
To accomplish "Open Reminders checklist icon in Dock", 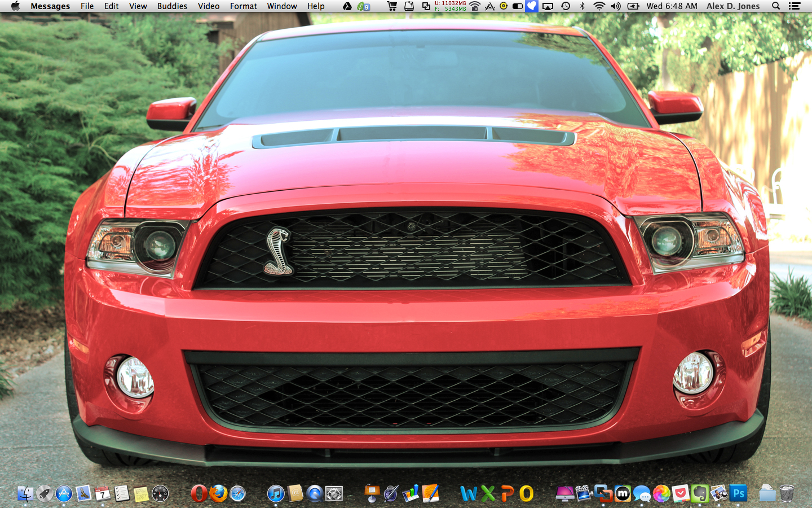I will pos(122,494).
